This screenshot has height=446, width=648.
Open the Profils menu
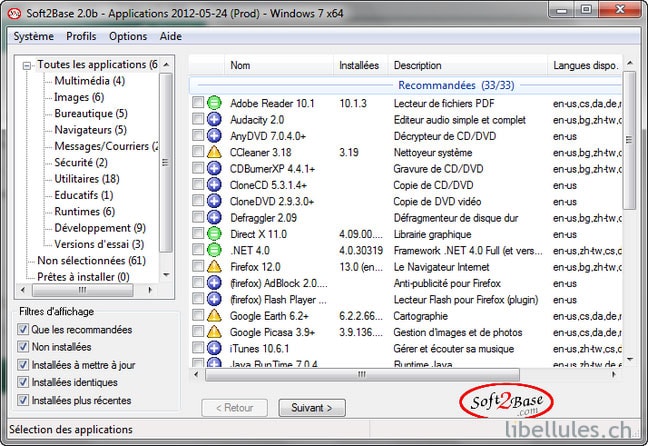pyautogui.click(x=81, y=36)
